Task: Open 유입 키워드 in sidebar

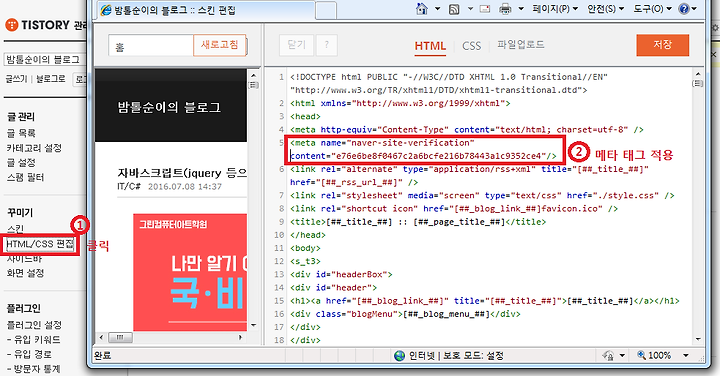Action: point(34,340)
